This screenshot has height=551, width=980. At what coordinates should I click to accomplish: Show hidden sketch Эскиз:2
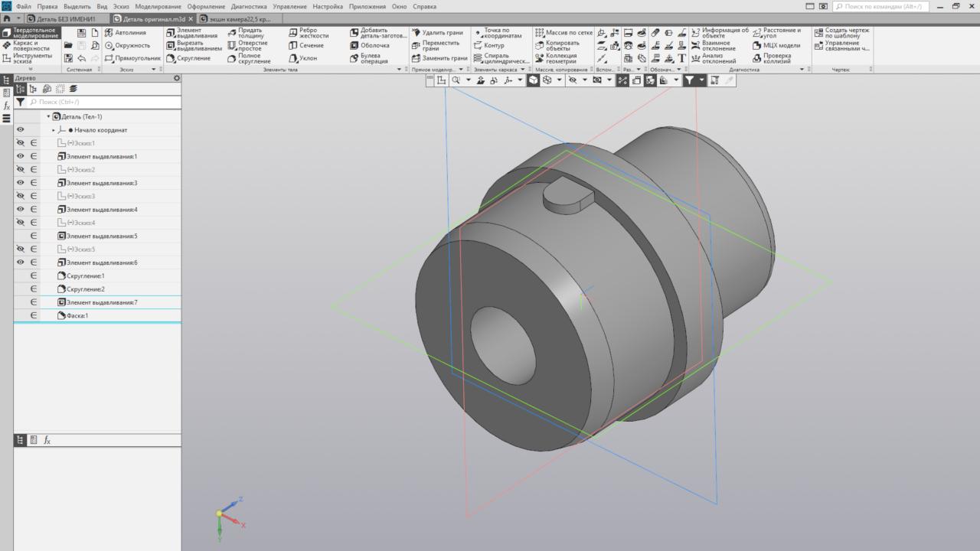pyautogui.click(x=21, y=170)
